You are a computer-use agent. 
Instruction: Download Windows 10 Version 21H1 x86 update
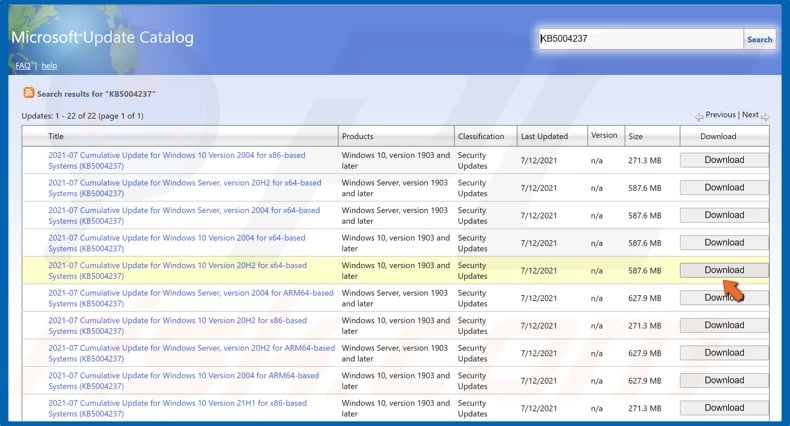724,408
